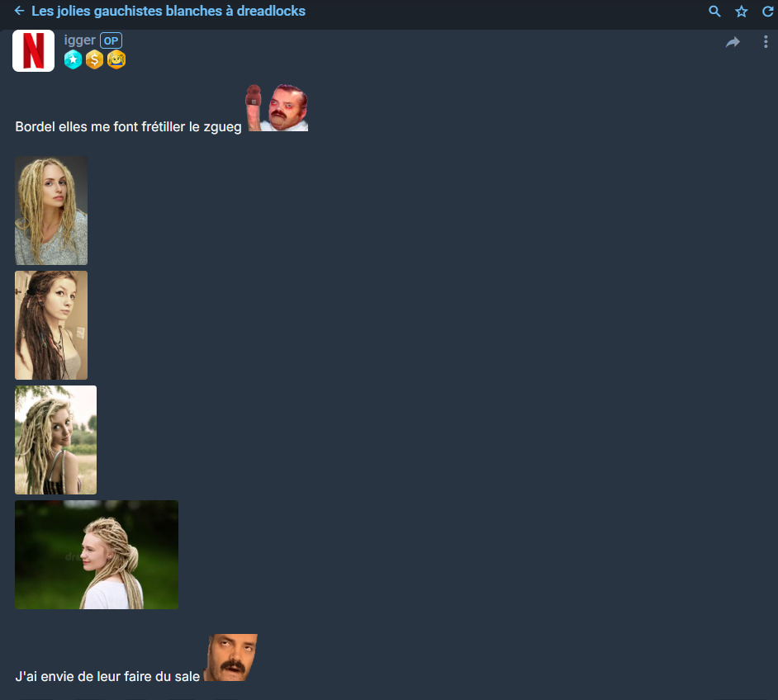Viewport: 778px width, 700px height.
Task: Open the third image in a field
Action: point(55,440)
